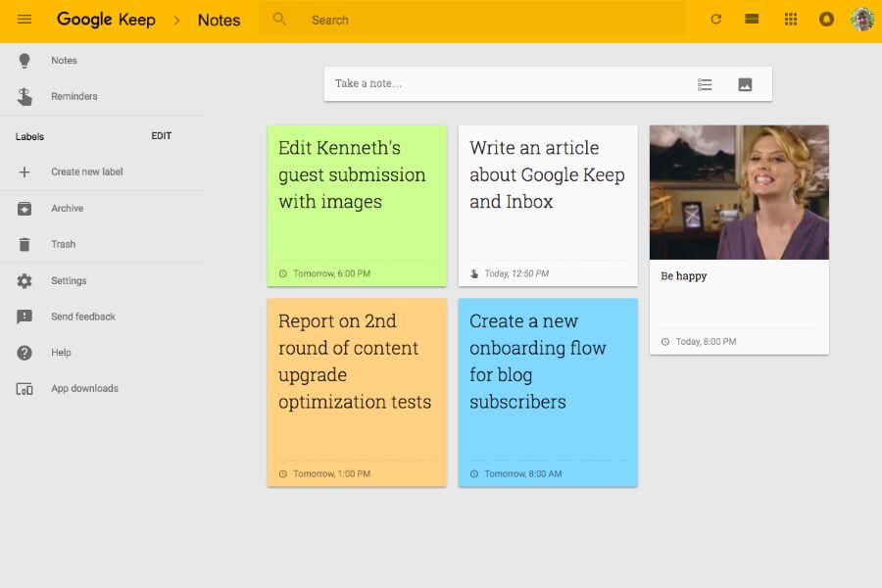Open the hamburger main menu
This screenshot has width=882, height=588.
click(24, 20)
